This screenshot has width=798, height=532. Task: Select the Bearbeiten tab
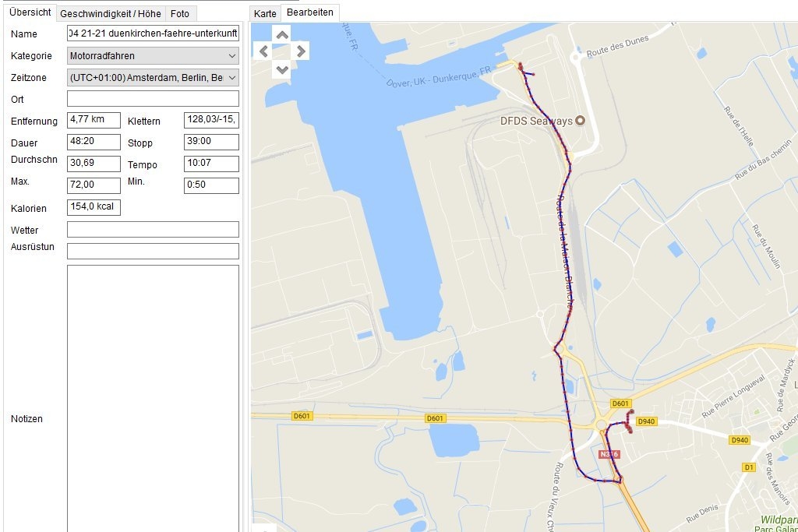309,12
